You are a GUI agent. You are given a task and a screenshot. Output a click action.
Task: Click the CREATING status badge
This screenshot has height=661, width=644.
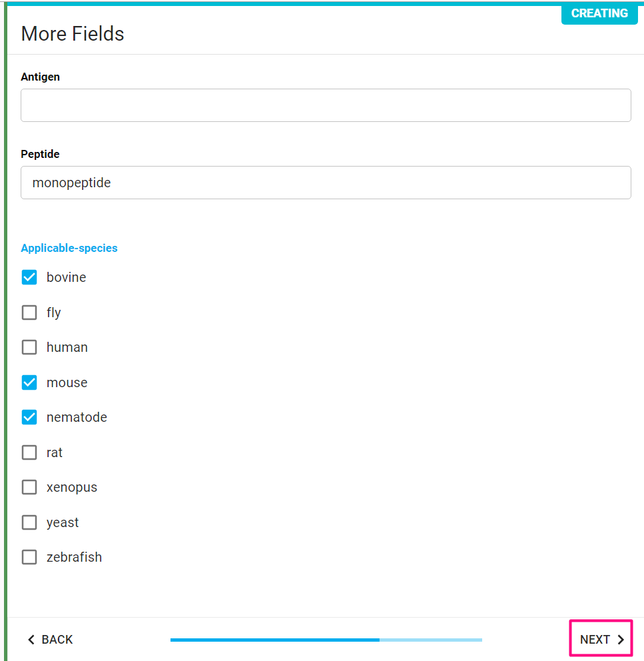[599, 13]
